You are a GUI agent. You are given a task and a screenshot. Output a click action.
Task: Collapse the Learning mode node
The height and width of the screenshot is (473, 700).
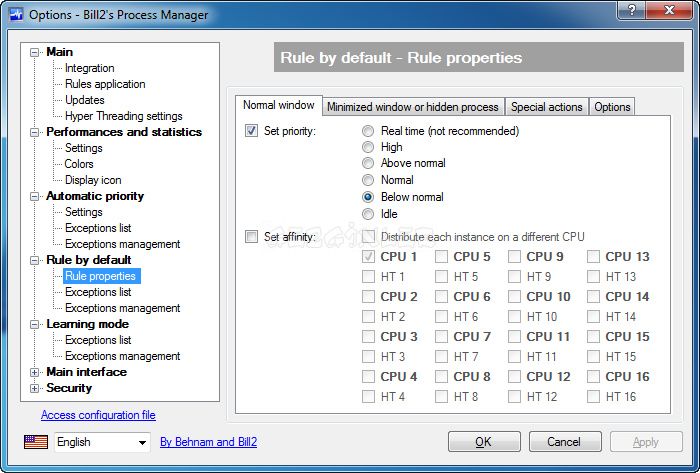click(34, 324)
